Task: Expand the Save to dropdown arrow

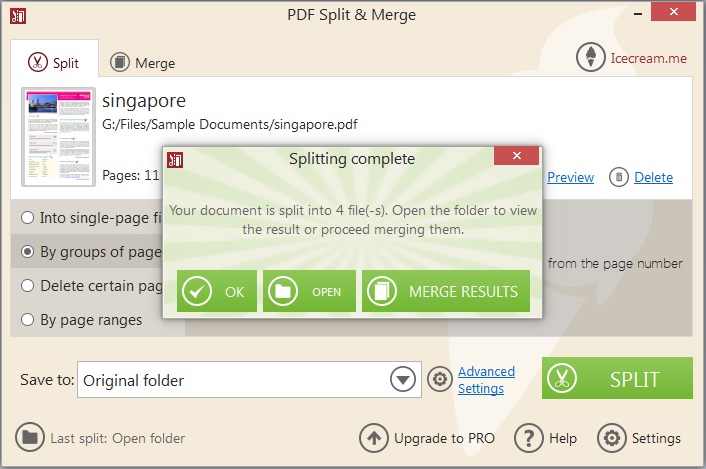Action: tap(403, 379)
